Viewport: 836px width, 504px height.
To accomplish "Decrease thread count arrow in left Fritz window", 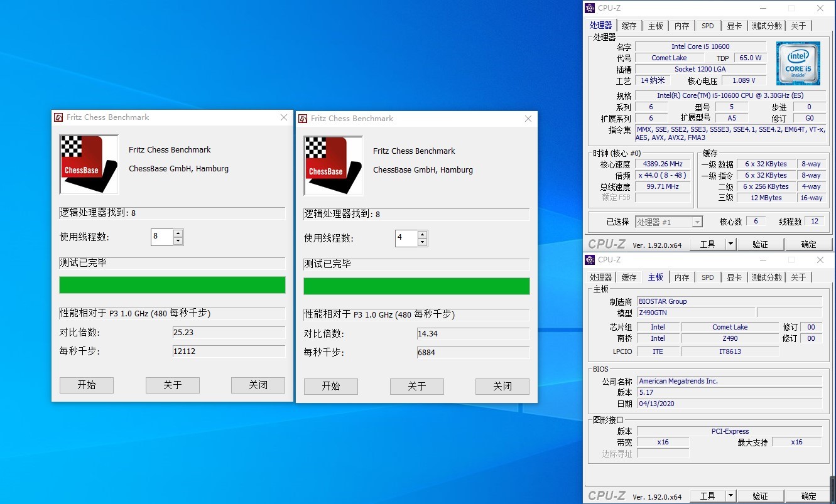I will 178,241.
